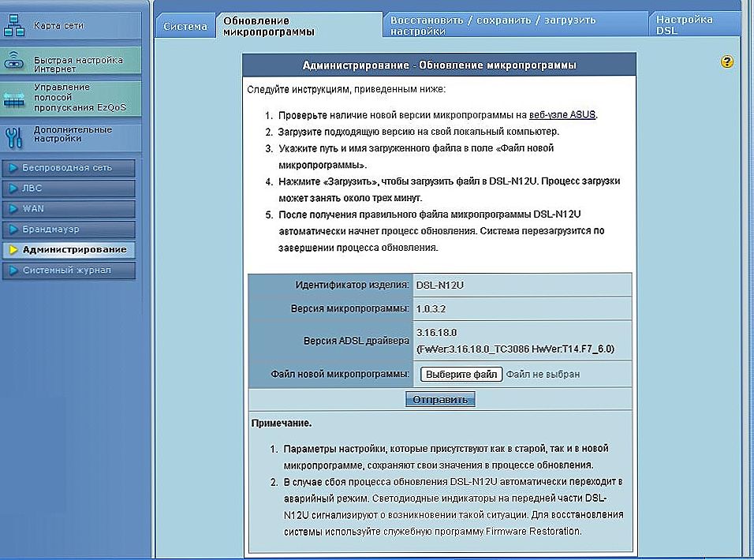Click the Версия ADSL драйвера label

coord(356,341)
